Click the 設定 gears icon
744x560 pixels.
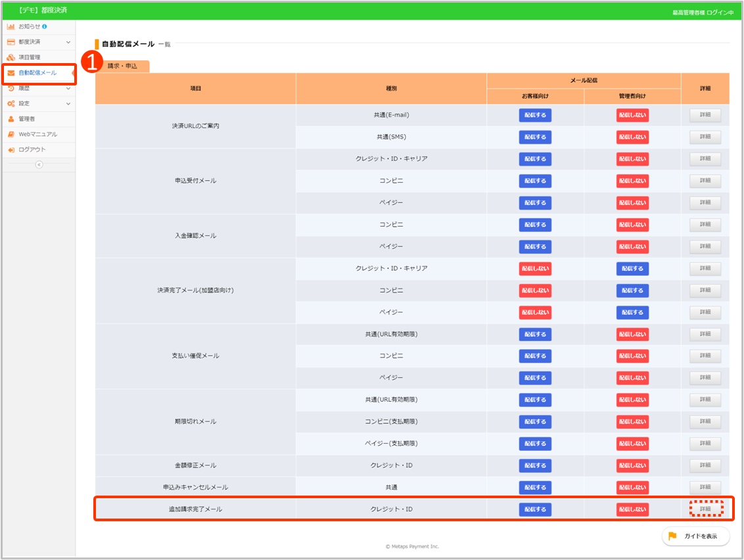pos(11,104)
